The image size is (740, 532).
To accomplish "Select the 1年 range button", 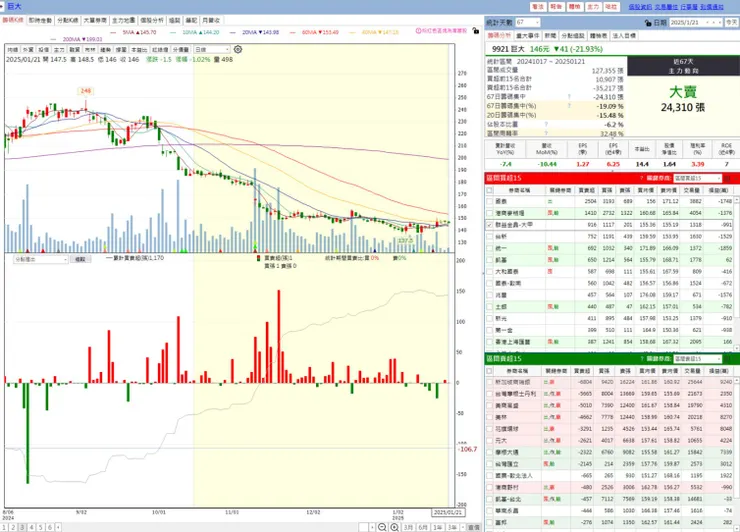I will coord(437,527).
